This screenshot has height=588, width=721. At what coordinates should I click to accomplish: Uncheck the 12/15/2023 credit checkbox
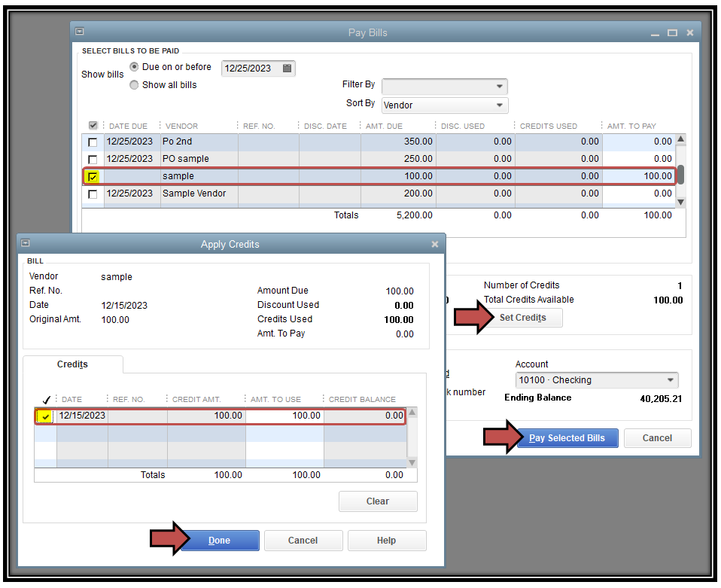(45, 416)
